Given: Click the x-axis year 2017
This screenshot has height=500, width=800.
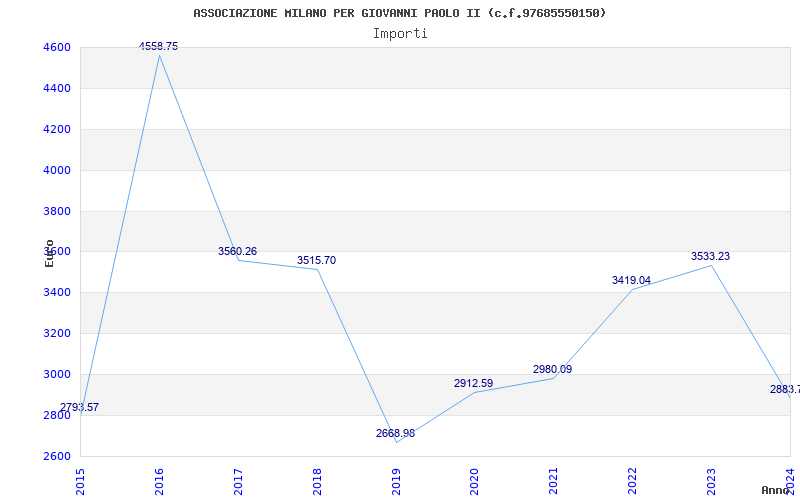Looking at the screenshot, I should click(x=238, y=482).
